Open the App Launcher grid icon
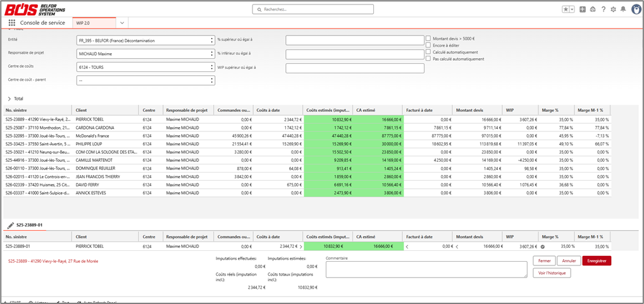The height and width of the screenshot is (304, 644). [x=11, y=23]
